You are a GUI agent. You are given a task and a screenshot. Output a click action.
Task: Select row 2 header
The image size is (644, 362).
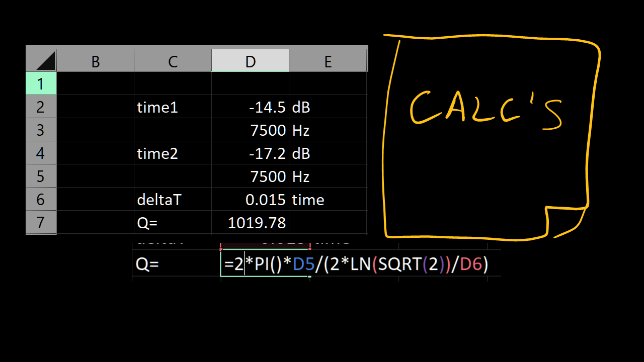[41, 107]
